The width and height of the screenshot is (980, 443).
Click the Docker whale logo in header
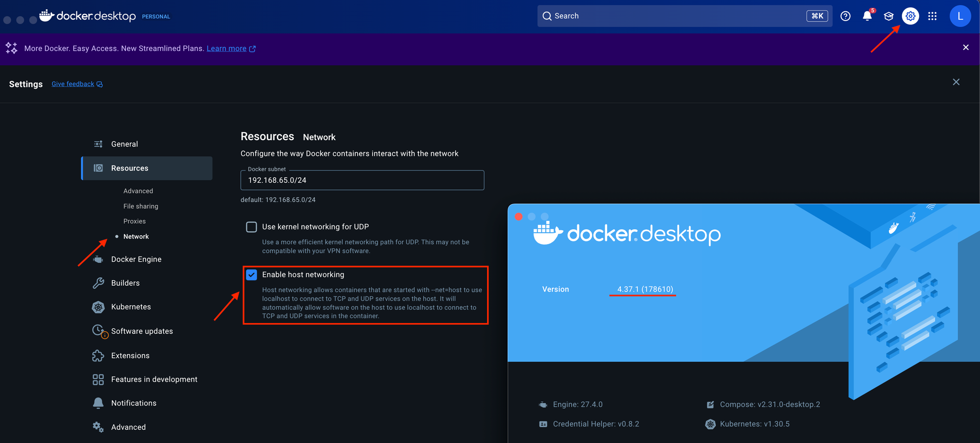pos(47,16)
